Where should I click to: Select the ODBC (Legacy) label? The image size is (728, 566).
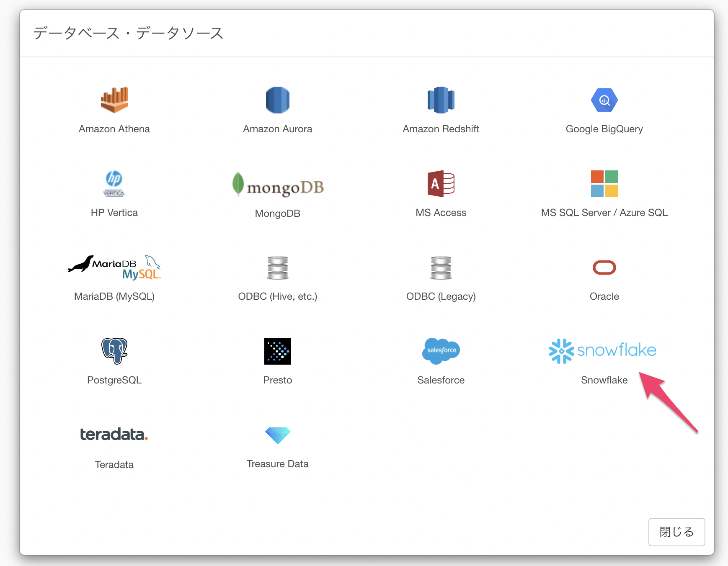(x=441, y=296)
